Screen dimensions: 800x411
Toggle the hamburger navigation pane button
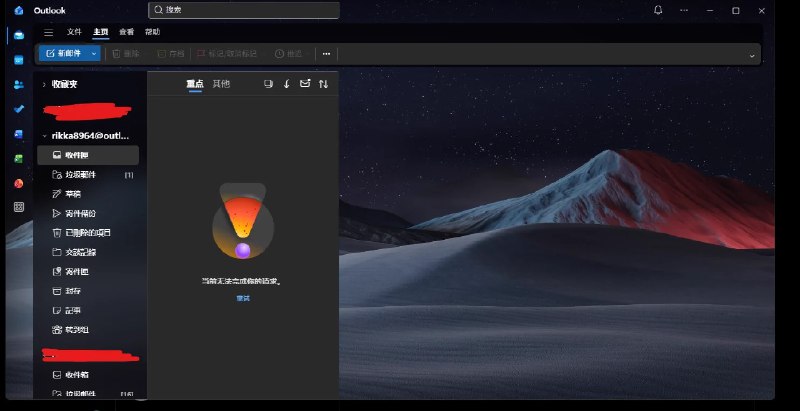(x=48, y=33)
